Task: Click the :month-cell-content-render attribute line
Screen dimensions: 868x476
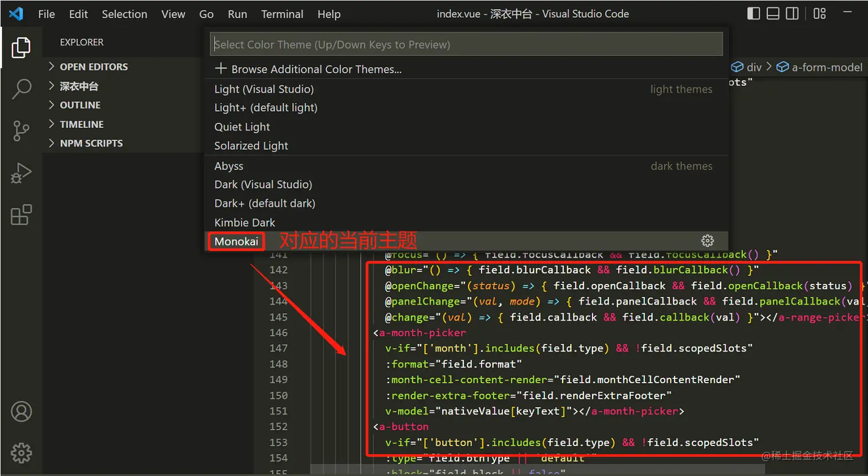Action: click(563, 380)
